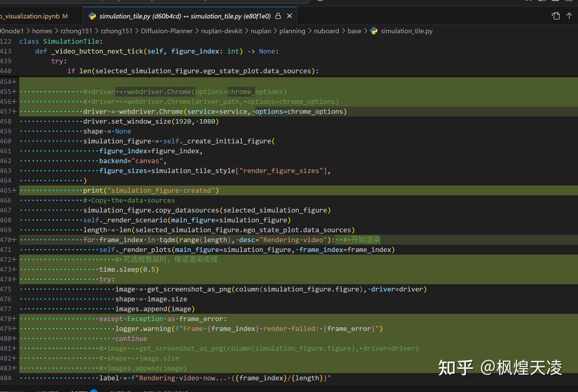Open the 'base' breadcrumb segment
The height and width of the screenshot is (392, 578).
354,31
